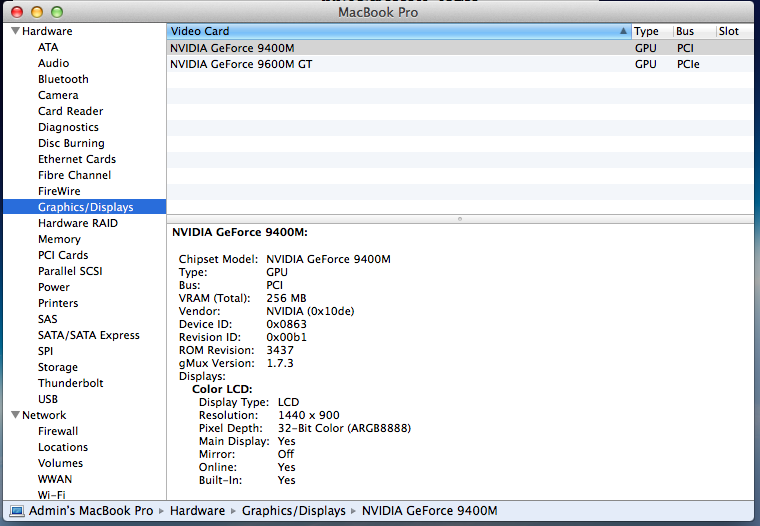This screenshot has height=526, width=760.
Task: Open the SAS category
Action: click(48, 319)
